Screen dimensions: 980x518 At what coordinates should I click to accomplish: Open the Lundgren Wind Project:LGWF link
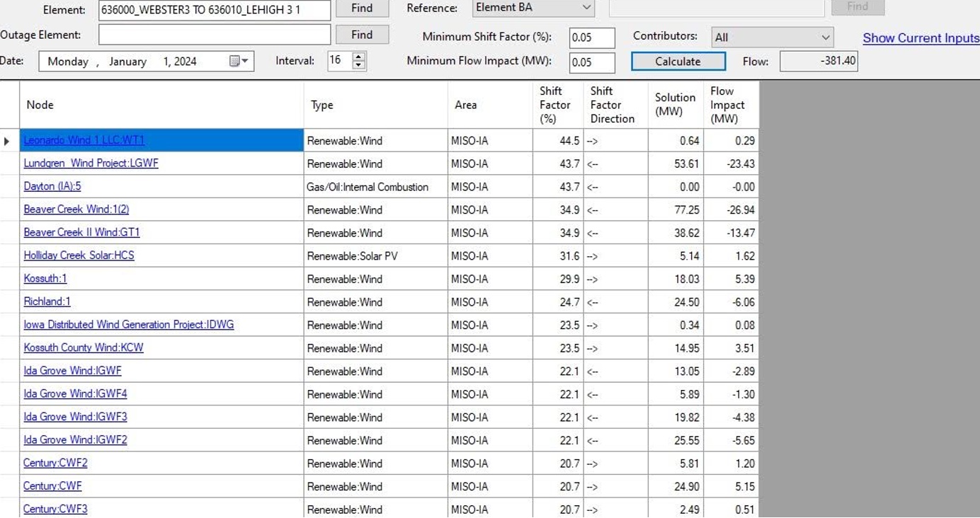pos(91,163)
